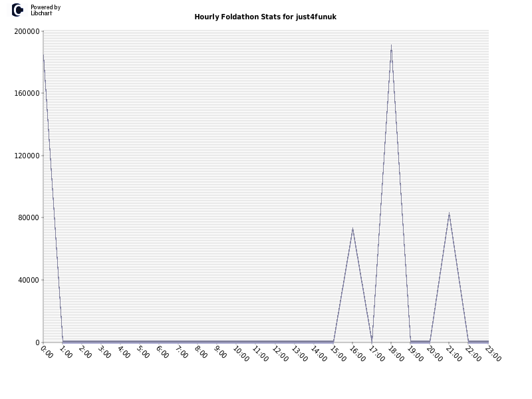Click the 0 y-axis label
The image size is (532, 399).
tap(38, 342)
